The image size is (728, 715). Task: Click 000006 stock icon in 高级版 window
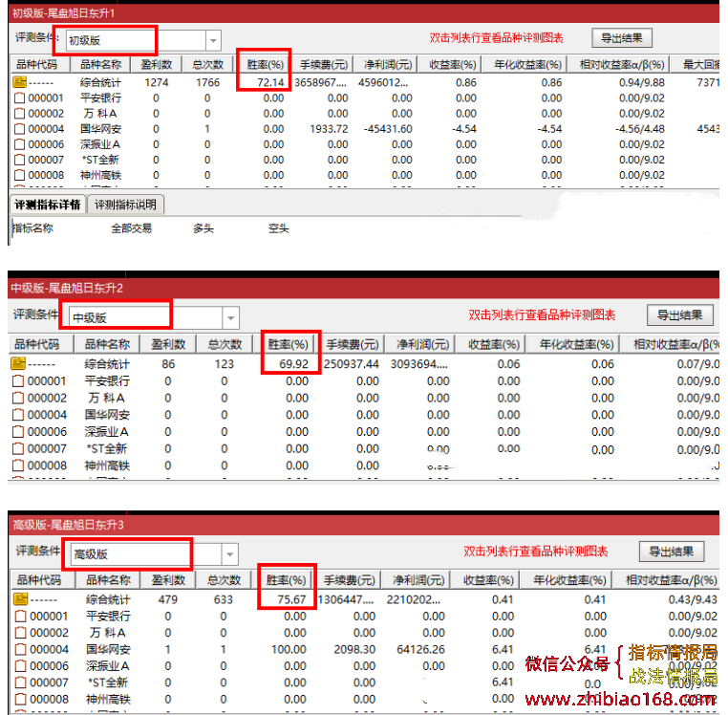click(21, 665)
